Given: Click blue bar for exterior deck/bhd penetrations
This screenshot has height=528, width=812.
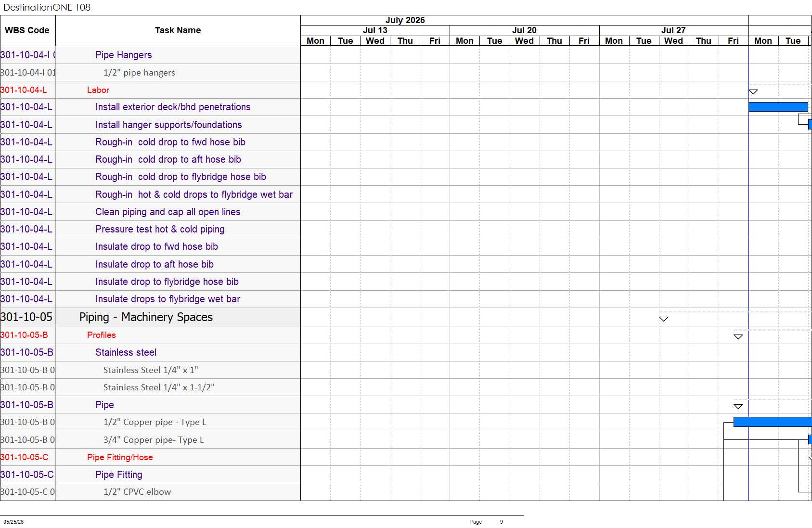Looking at the screenshot, I should click(778, 107).
